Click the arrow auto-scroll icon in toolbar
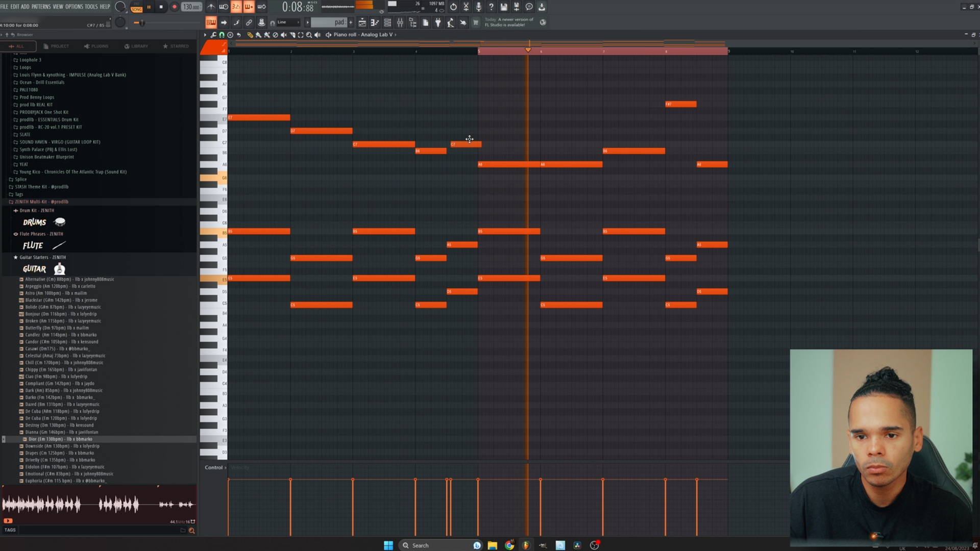The width and height of the screenshot is (980, 551). click(x=224, y=22)
